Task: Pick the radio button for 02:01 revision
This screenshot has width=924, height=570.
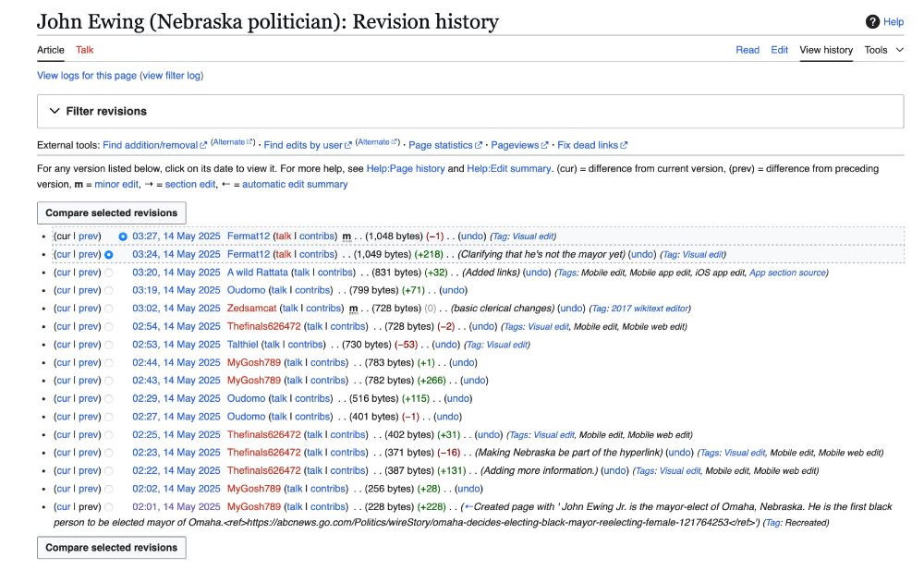Action: coord(109,507)
